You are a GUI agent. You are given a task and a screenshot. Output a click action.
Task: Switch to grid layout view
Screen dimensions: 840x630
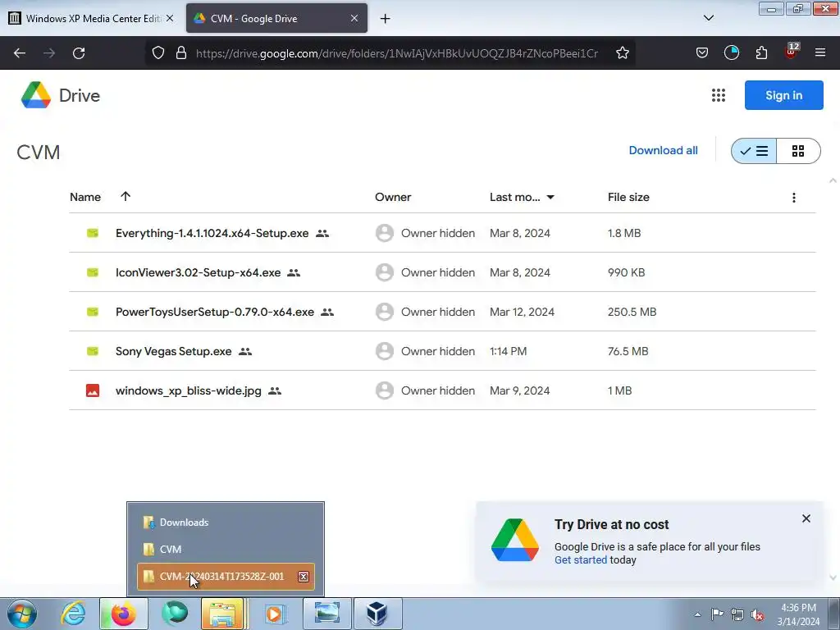(798, 151)
